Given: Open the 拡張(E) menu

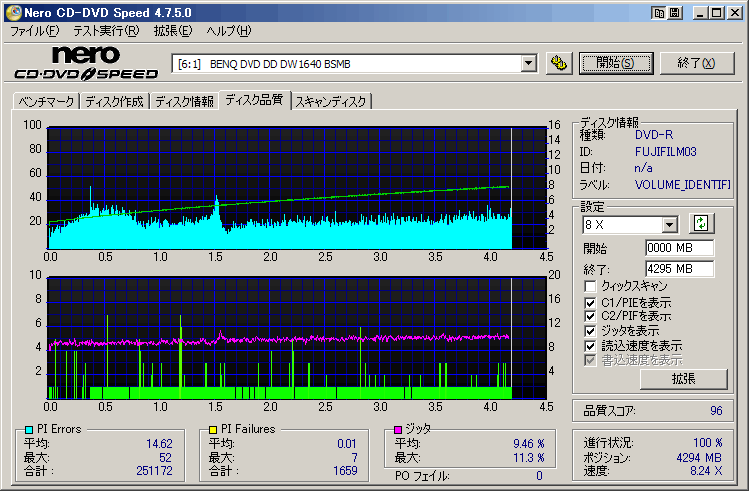Looking at the screenshot, I should [172, 31].
